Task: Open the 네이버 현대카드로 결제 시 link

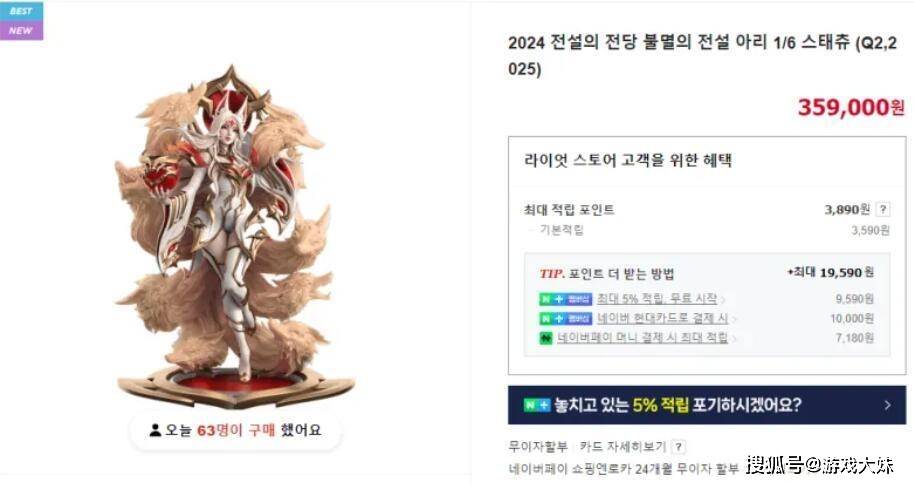Action: [x=662, y=318]
